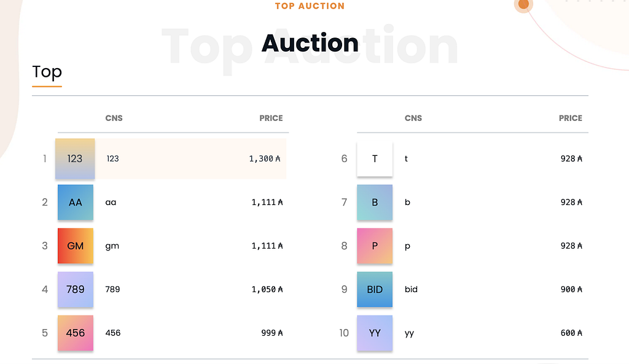Viewport: 629px width, 364px height.
Task: Select the purple YY tile icon
Action: tap(375, 333)
